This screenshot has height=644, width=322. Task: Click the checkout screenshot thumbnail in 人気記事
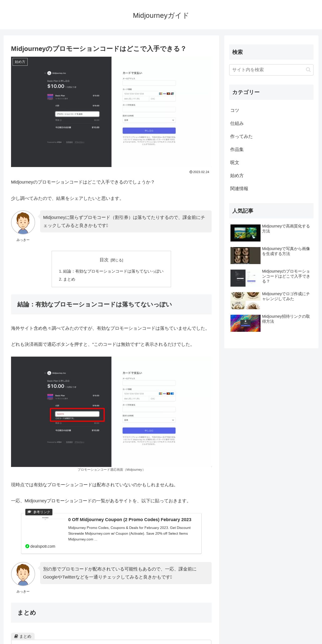(x=246, y=278)
